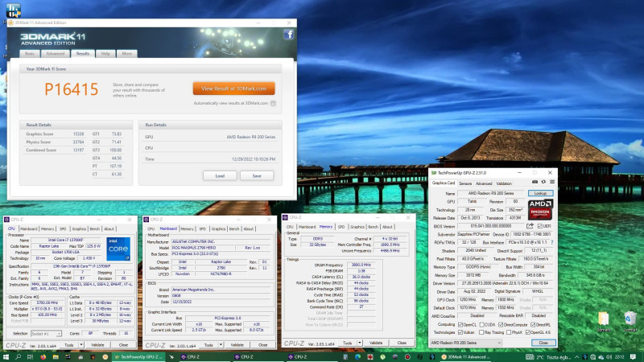
Task: Click the Core Speed value 5700.00 MHz
Action: click(47, 303)
